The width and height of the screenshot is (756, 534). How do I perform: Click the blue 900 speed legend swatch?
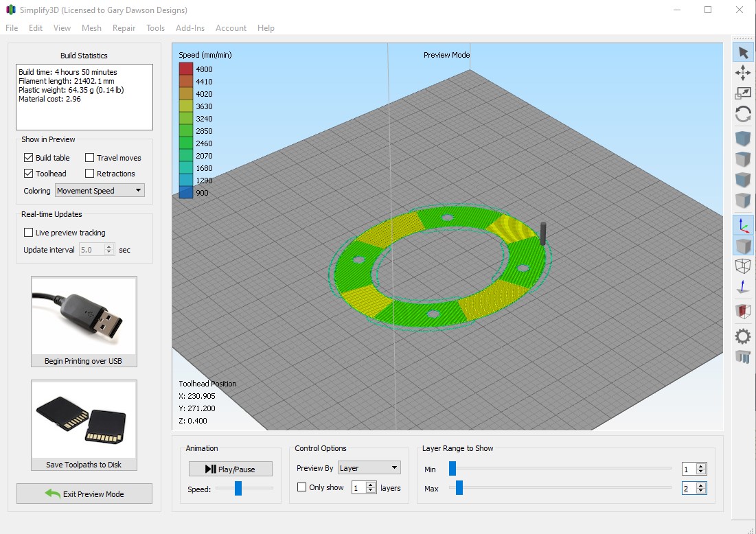click(x=186, y=193)
